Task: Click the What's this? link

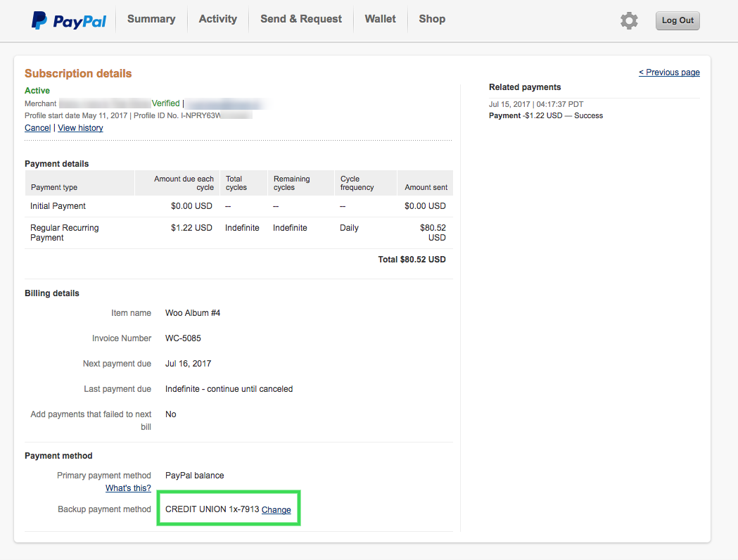Action: pyautogui.click(x=128, y=488)
